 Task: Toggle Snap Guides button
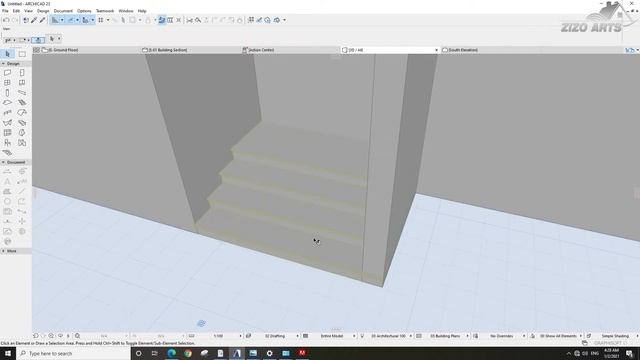70,20
